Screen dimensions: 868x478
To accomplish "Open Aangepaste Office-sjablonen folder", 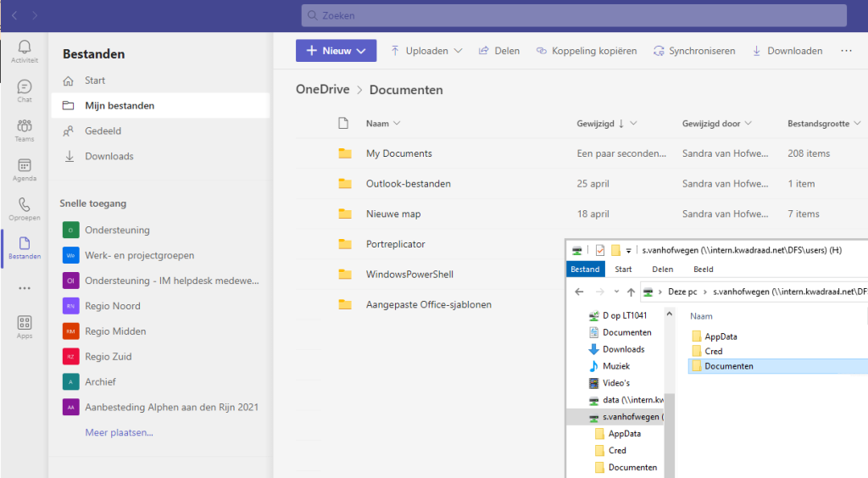I will tap(428, 304).
